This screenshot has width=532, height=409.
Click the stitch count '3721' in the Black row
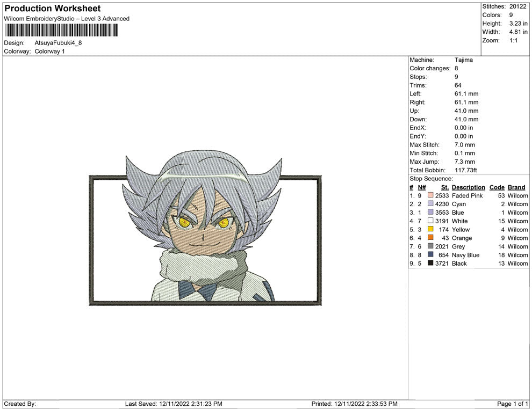click(x=442, y=264)
